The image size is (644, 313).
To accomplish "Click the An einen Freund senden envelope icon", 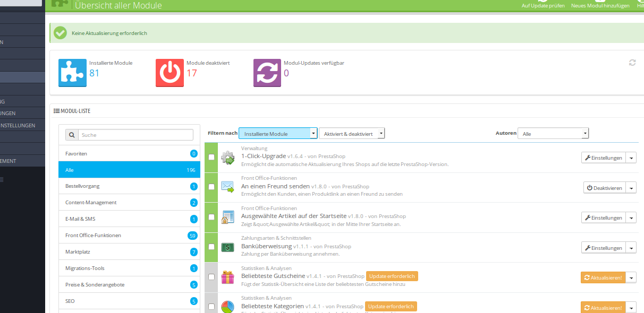I will point(227,187).
